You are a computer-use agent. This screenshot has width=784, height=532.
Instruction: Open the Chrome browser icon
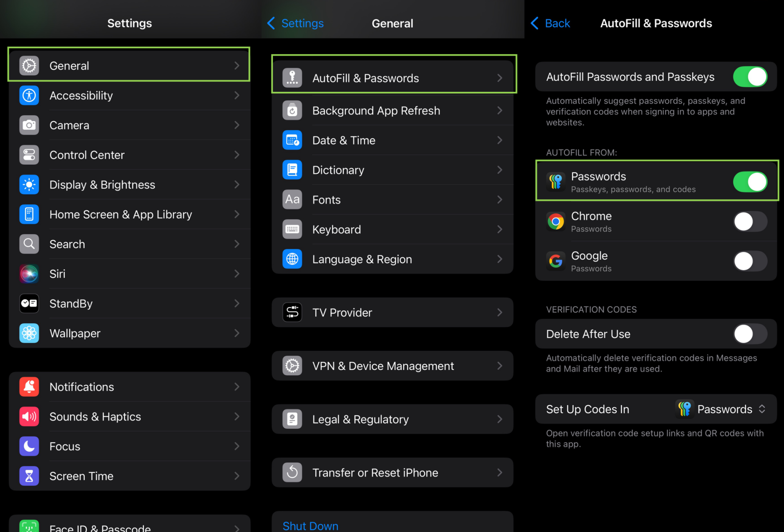[555, 221]
